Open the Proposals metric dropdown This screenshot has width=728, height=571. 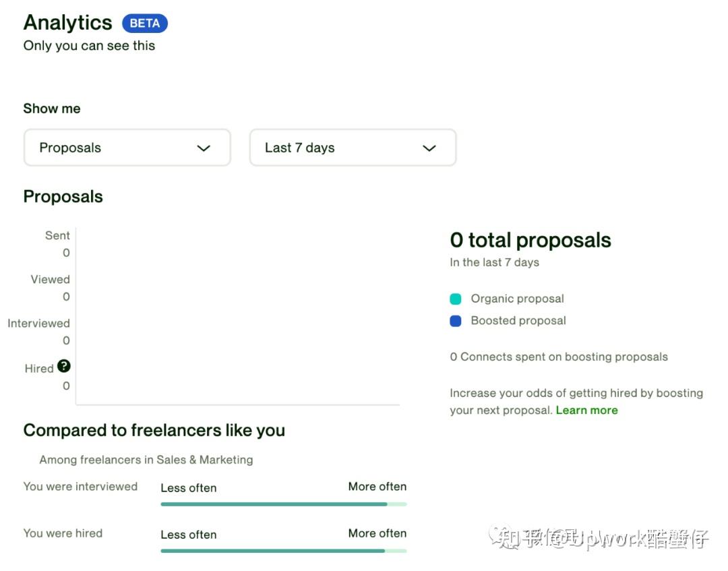tap(127, 148)
